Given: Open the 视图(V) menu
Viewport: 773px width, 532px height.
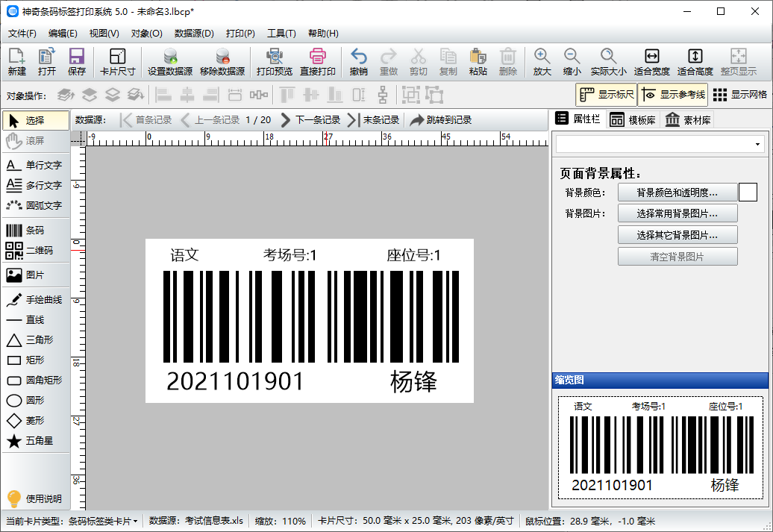Looking at the screenshot, I should 104,34.
